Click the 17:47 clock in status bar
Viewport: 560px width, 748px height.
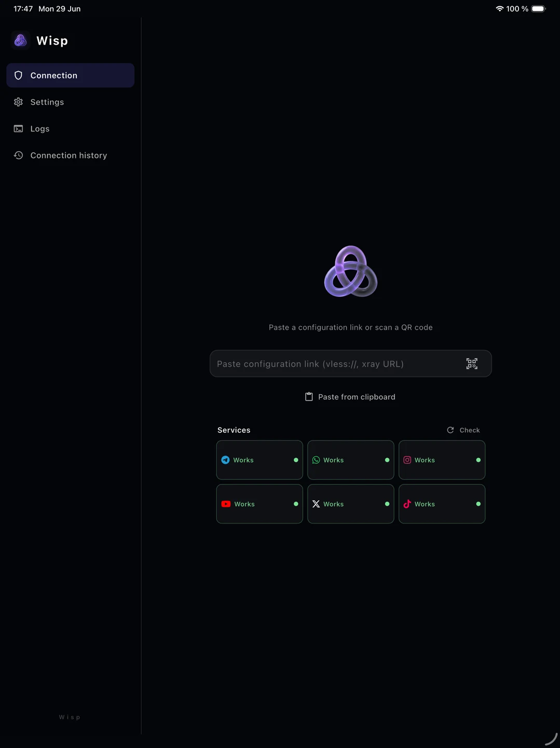click(x=23, y=9)
